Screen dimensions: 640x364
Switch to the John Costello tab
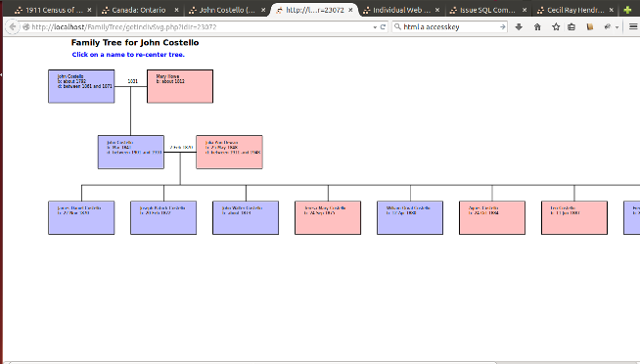click(227, 10)
